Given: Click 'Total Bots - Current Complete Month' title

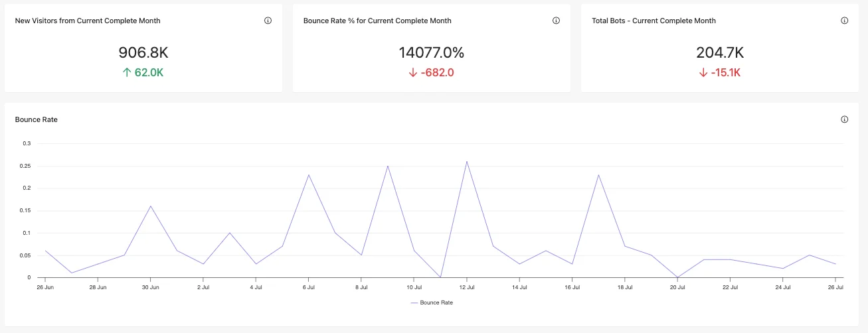Looking at the screenshot, I should coord(653,21).
